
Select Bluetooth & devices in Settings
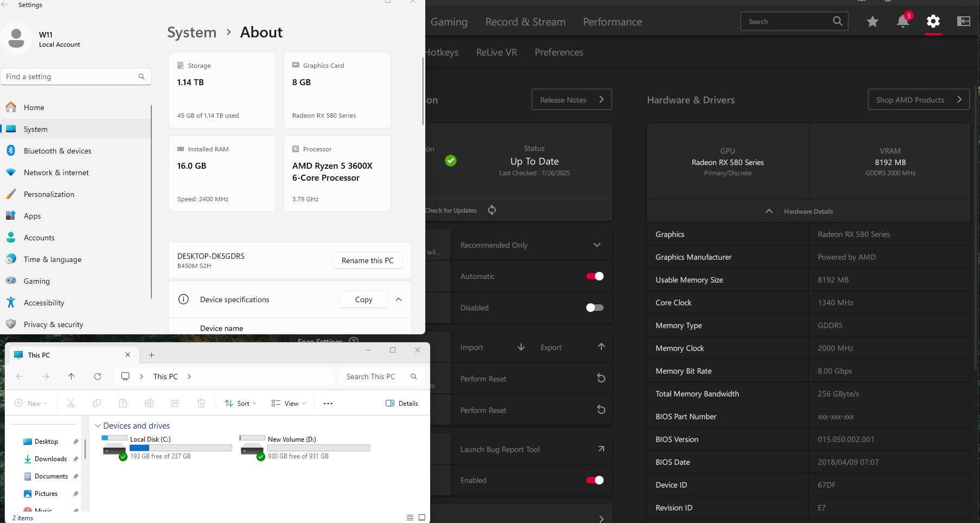(76, 151)
